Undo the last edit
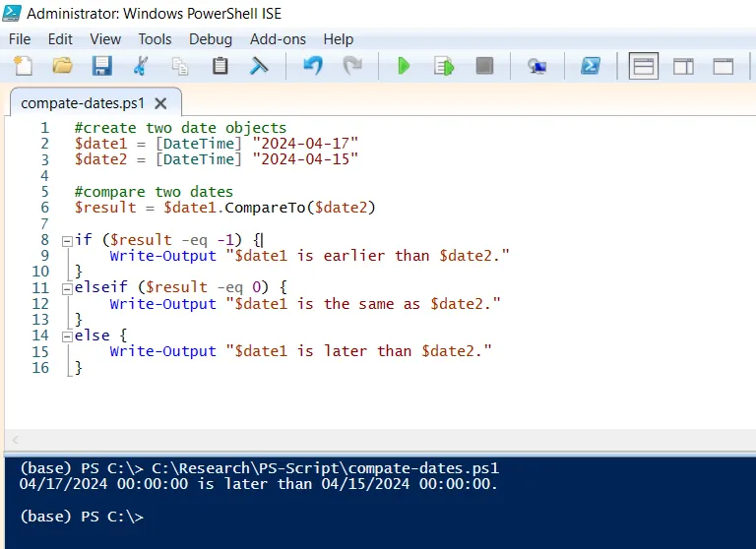This screenshot has width=756, height=549. [x=313, y=66]
